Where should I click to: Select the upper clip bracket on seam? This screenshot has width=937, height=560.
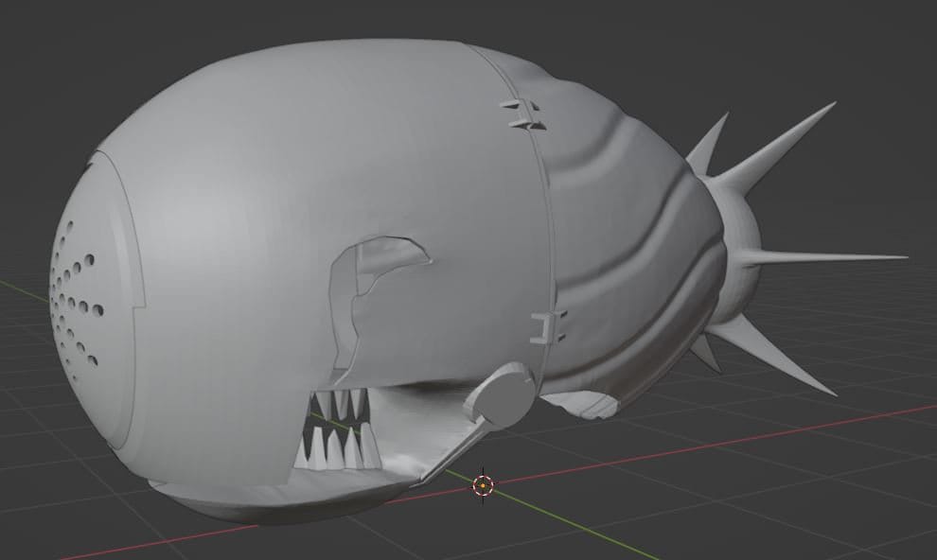coord(522,114)
